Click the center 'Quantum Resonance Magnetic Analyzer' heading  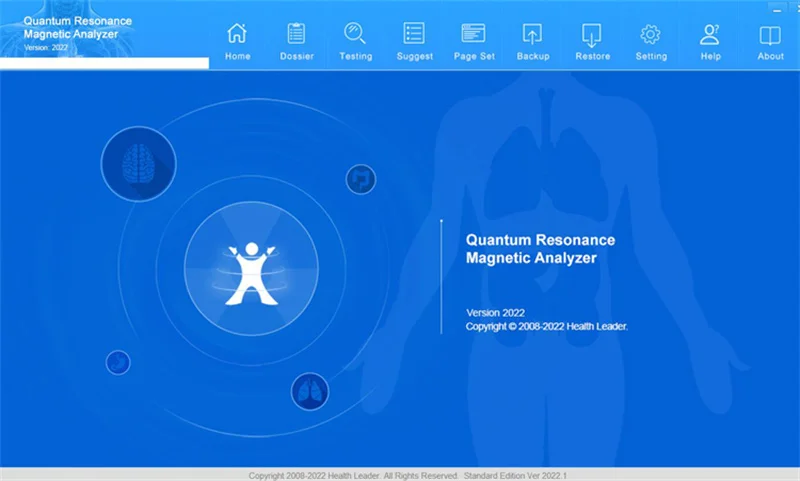(540, 249)
